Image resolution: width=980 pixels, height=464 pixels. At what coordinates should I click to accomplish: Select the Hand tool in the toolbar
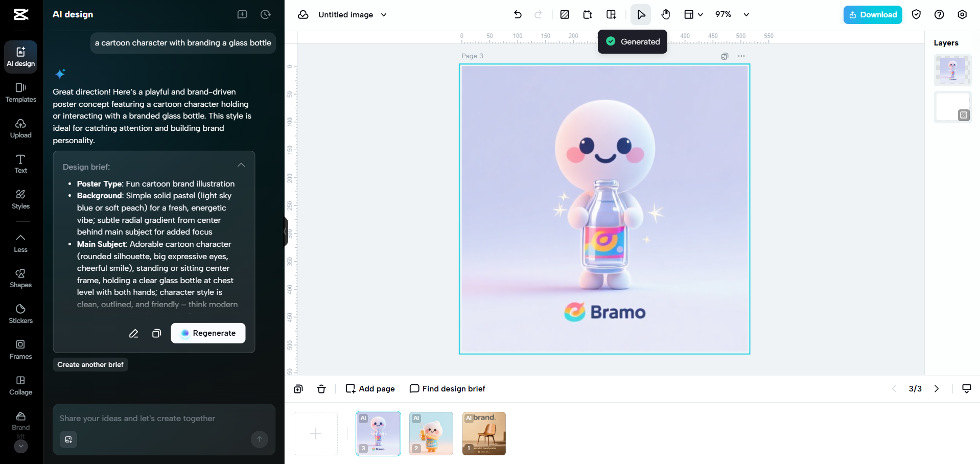[666, 14]
